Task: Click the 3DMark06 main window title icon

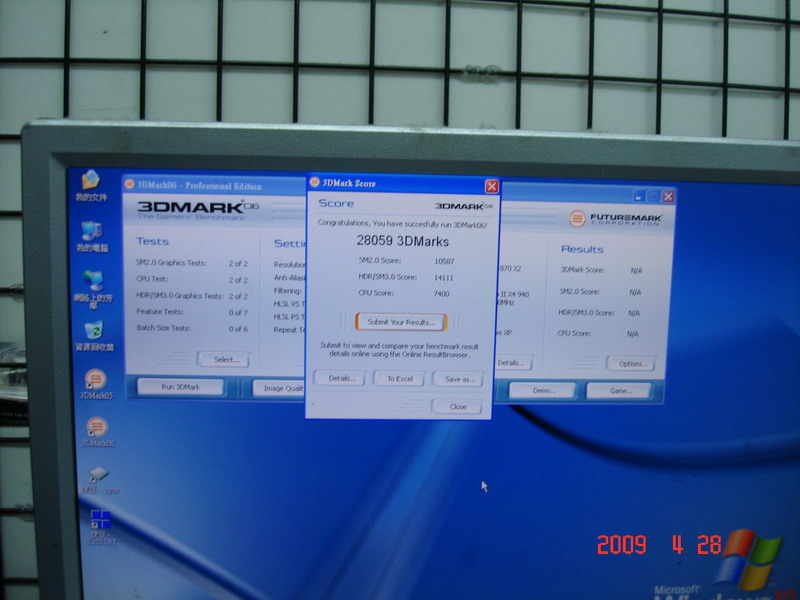Action: tap(130, 184)
